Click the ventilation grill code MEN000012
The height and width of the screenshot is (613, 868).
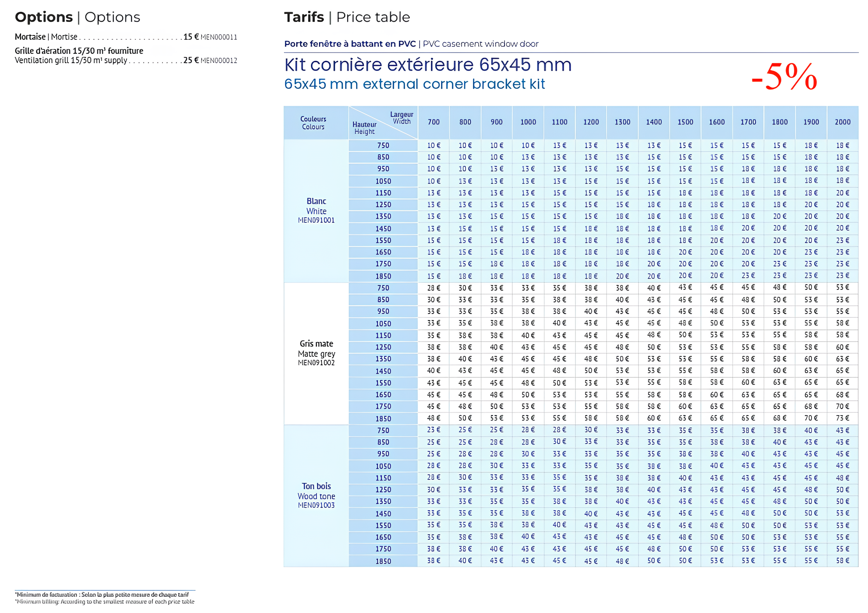pos(219,61)
